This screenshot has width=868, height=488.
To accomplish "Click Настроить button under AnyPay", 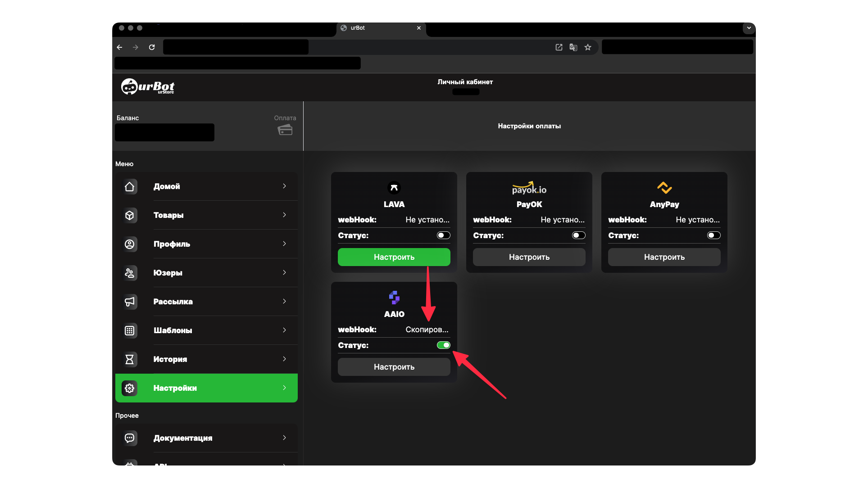I will [664, 257].
